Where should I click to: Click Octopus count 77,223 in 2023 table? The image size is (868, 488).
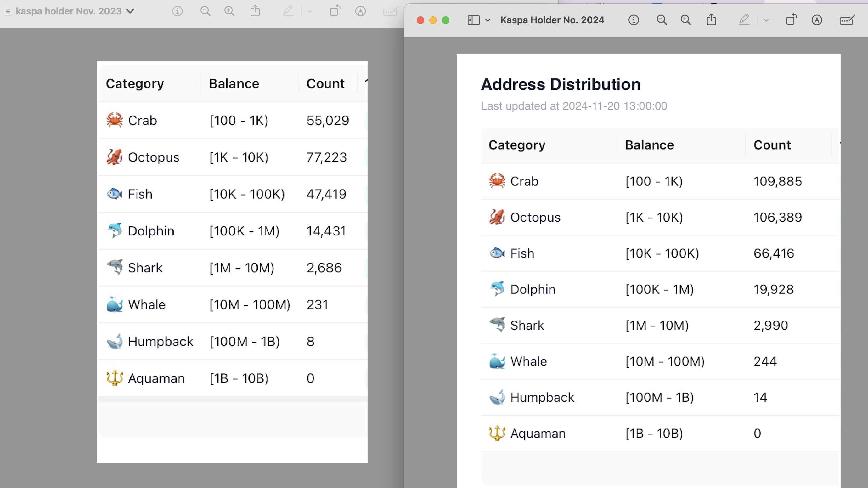pos(326,157)
